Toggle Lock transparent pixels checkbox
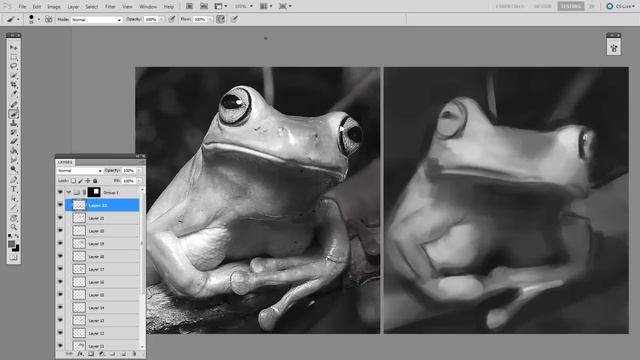Viewport: 640px width, 360px height. pos(73,180)
